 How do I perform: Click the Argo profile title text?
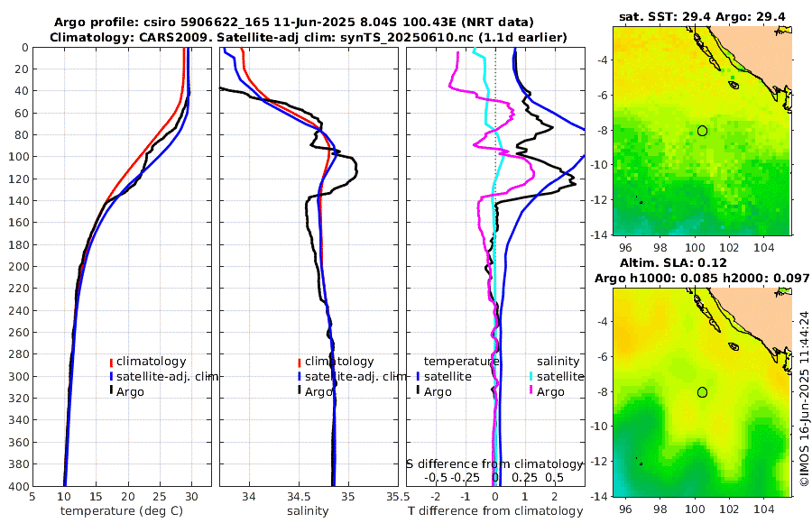(293, 23)
